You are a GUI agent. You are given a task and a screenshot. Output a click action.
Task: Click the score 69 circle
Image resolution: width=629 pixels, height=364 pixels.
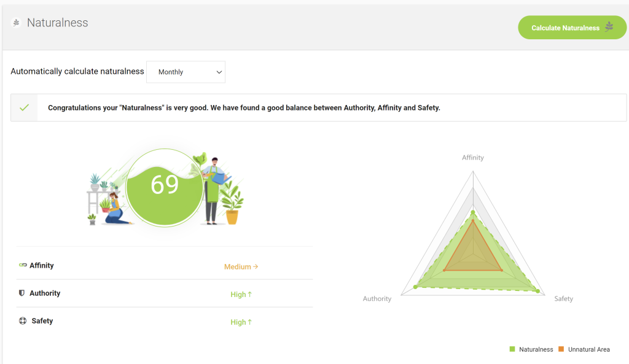click(164, 186)
